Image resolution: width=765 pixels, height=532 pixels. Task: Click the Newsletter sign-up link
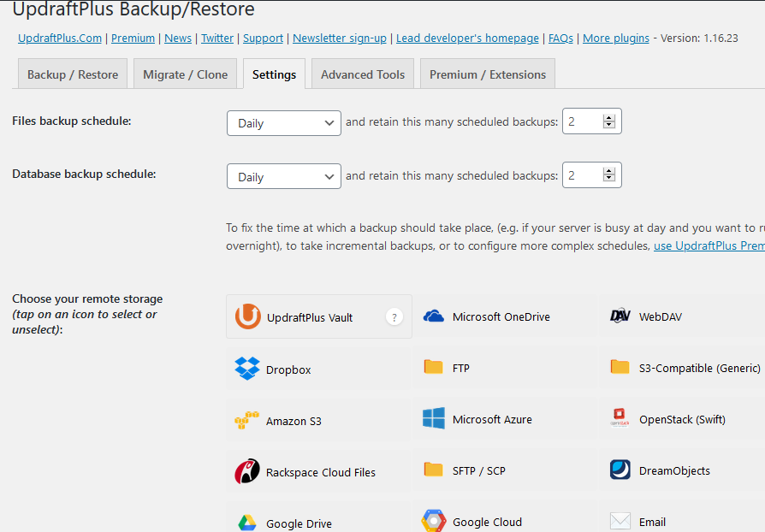[x=340, y=38]
